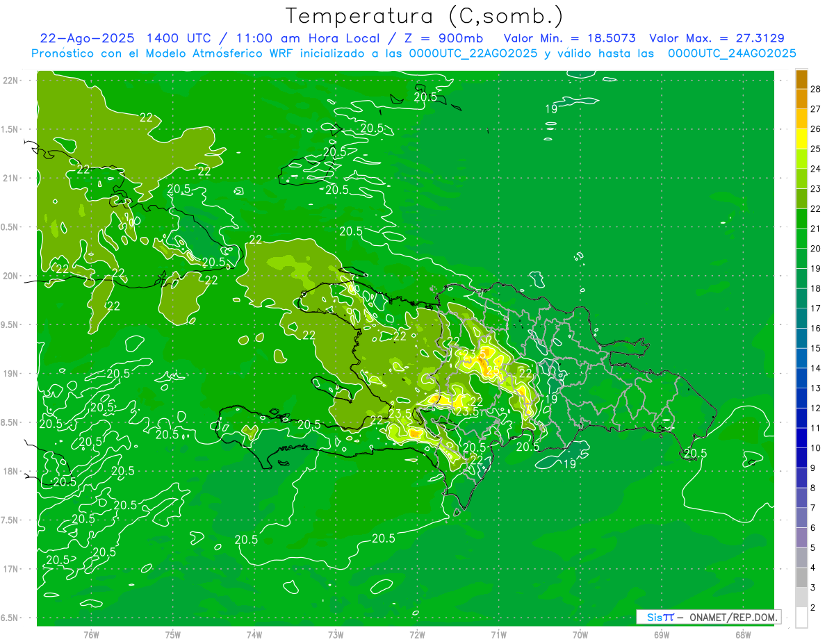The height and width of the screenshot is (644, 834).
Task: Click the value 18 on the color scale
Action: point(815,288)
